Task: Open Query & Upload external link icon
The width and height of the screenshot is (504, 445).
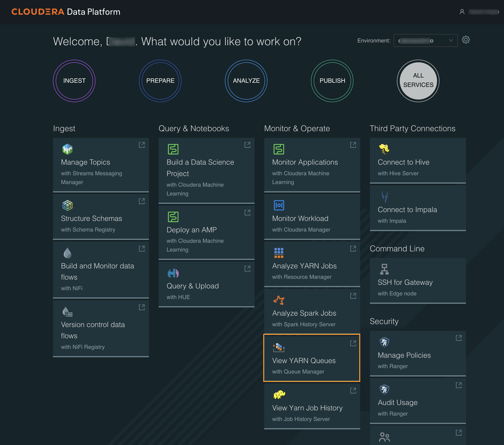Action: coord(247,269)
